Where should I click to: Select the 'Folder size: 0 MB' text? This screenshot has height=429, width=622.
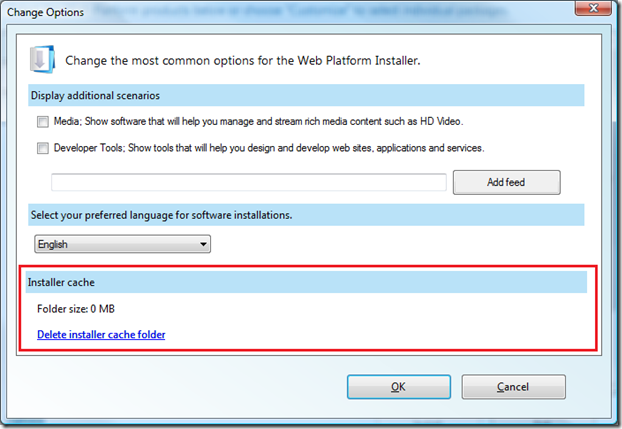pos(76,309)
